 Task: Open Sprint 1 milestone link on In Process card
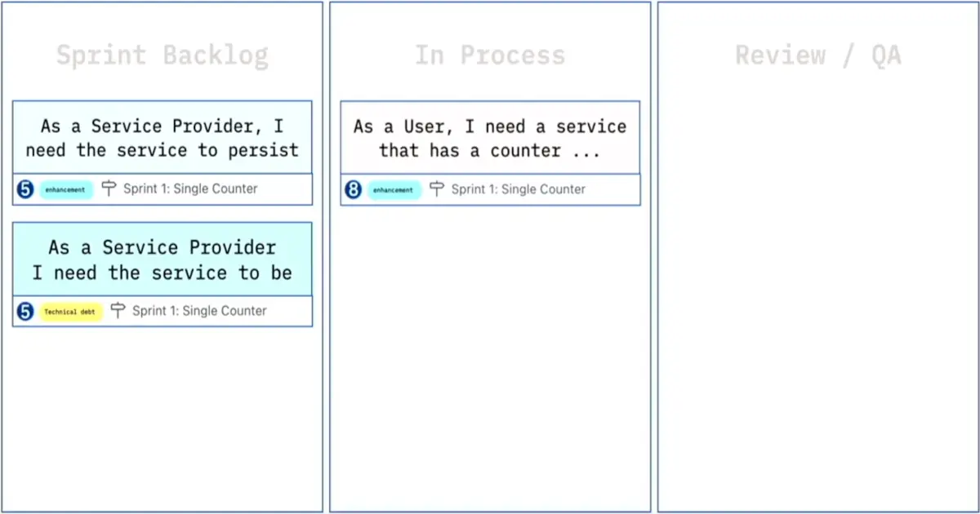pyautogui.click(x=518, y=189)
